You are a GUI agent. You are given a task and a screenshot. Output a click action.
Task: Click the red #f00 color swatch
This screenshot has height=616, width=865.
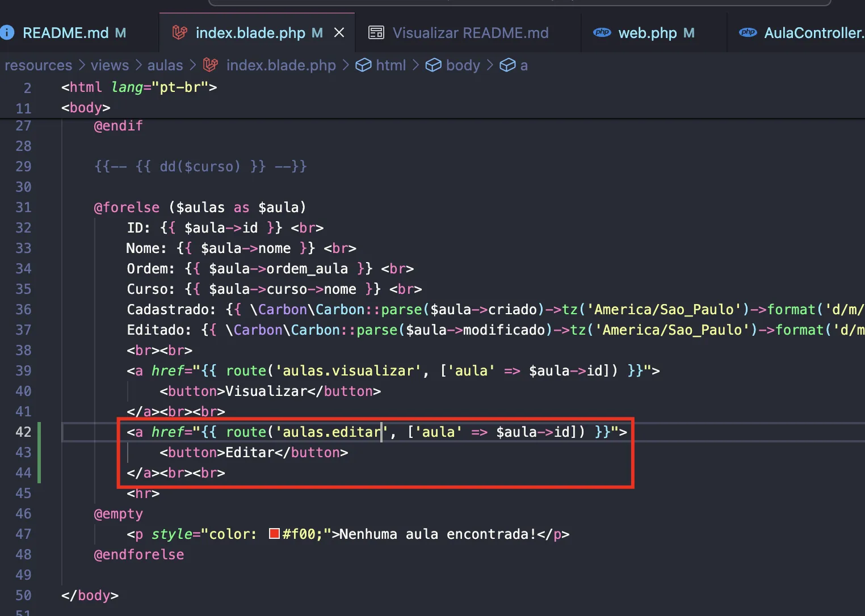pos(274,534)
